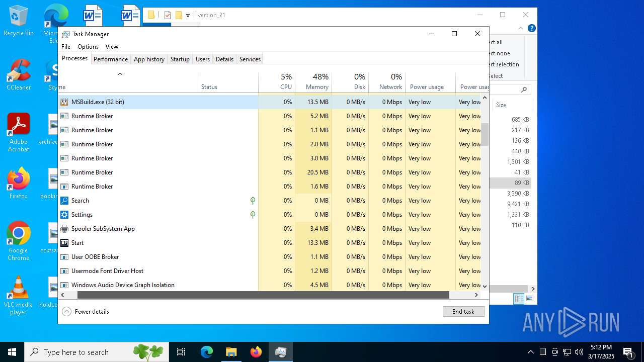Image resolution: width=644 pixels, height=362 pixels.
Task: Open Help icon in File Explorer window
Action: 531,29
